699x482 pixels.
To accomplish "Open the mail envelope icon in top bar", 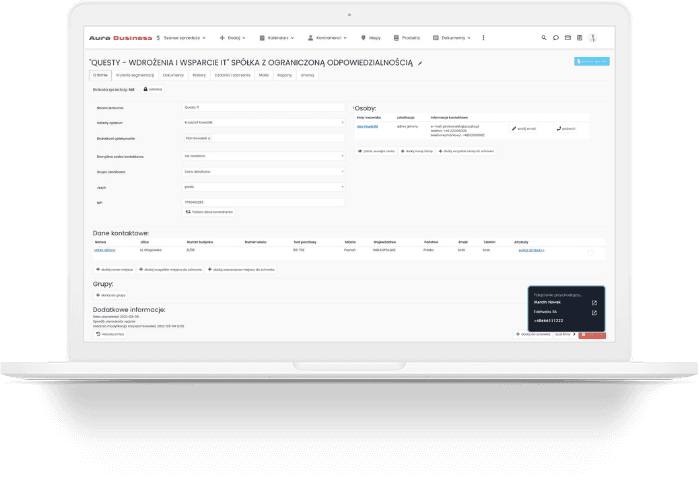I will [568, 38].
